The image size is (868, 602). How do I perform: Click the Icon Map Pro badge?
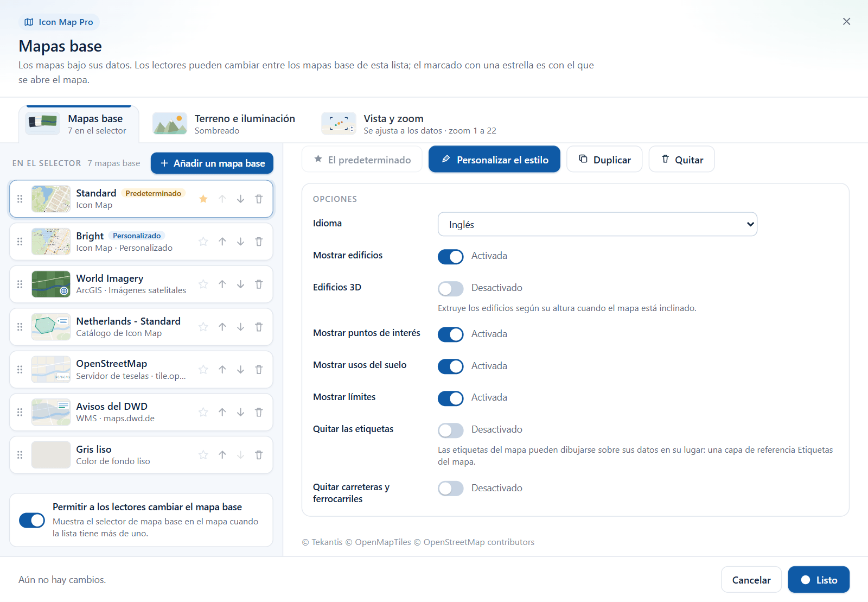(59, 22)
